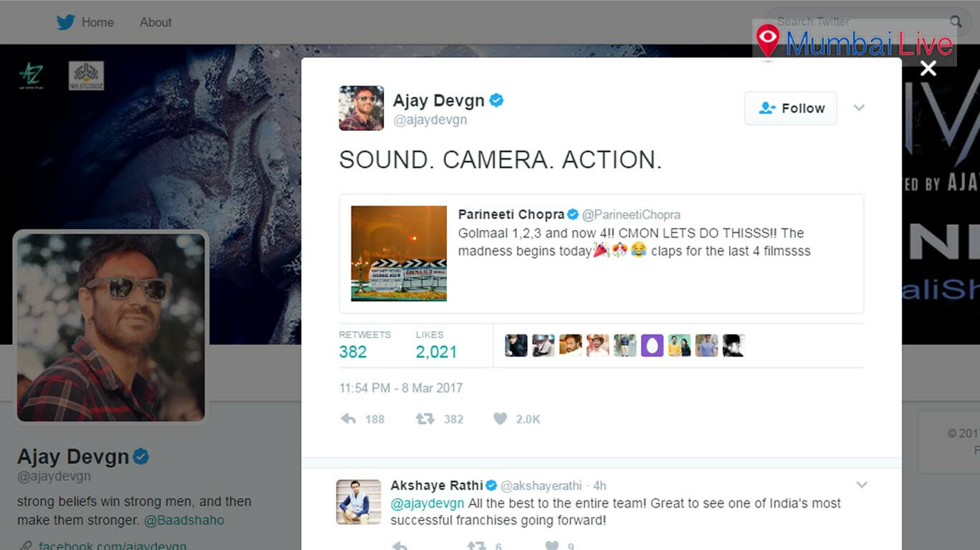Click the NH Studioz logo in banner
The width and height of the screenshot is (980, 550).
click(x=86, y=76)
